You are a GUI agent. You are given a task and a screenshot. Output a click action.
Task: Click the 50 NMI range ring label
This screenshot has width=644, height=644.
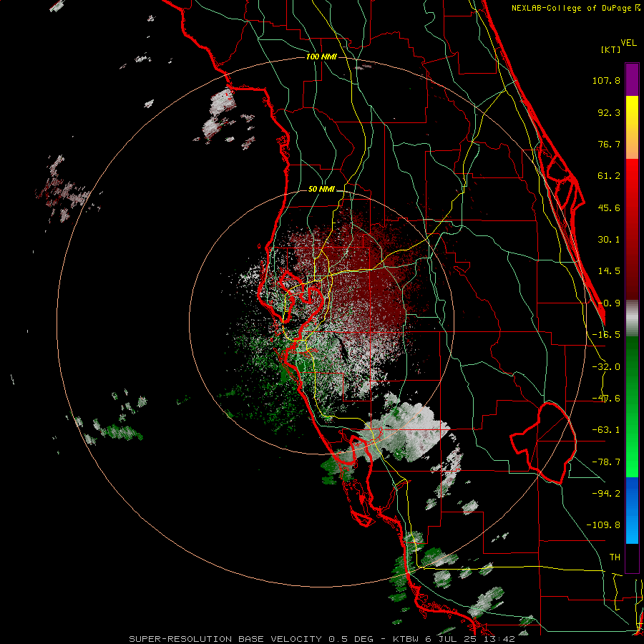[321, 190]
